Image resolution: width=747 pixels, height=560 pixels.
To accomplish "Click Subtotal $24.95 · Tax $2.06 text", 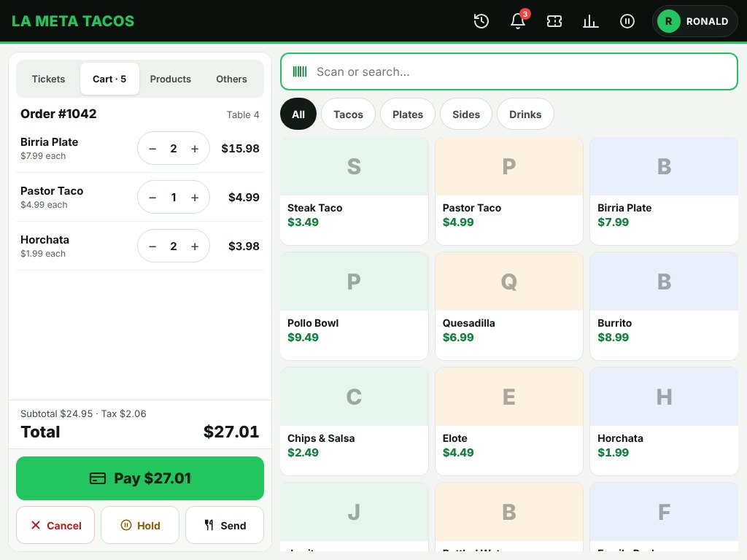I will pyautogui.click(x=83, y=413).
